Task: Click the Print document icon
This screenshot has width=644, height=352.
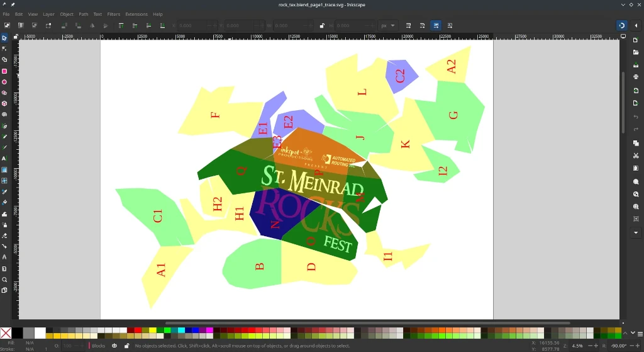Action: 636,77
